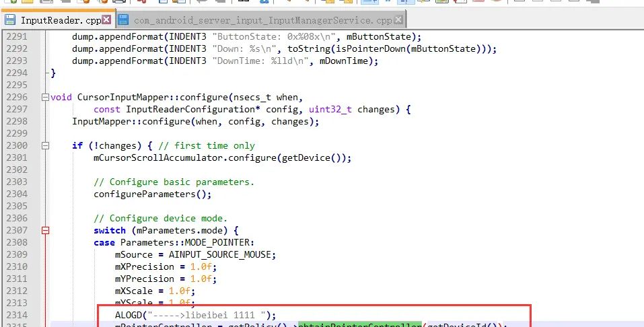
Task: Click "uint32_t" type on line 2297
Action: [330, 109]
